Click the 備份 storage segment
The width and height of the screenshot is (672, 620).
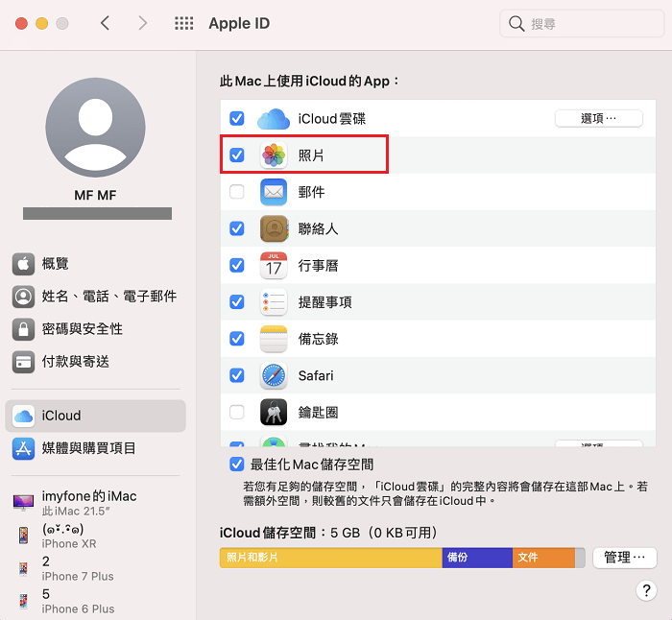click(x=477, y=558)
